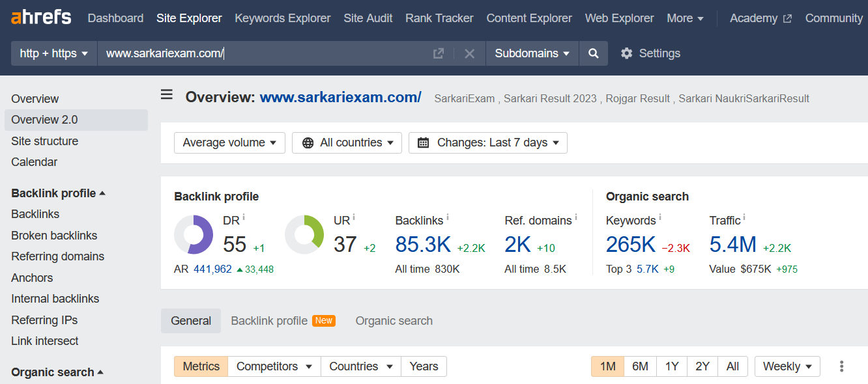
Task: Expand the Subdomains mode dropdown
Action: tap(532, 53)
